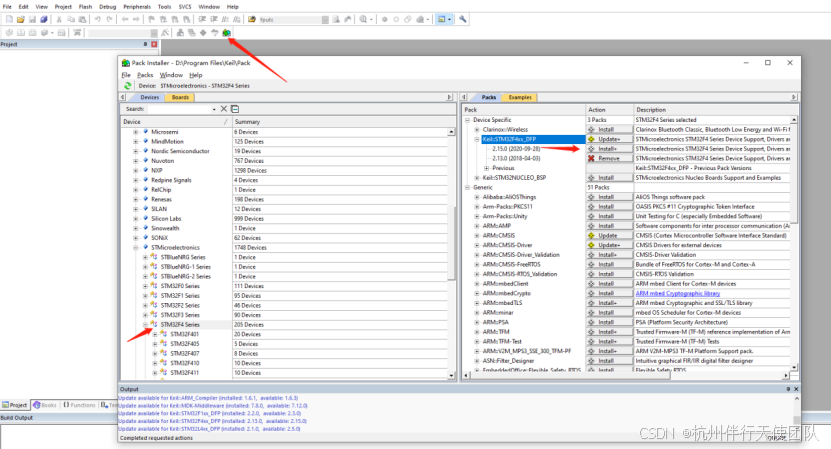The height and width of the screenshot is (449, 831).
Task: Open the Peripherals menu in uVision
Action: pos(137,7)
